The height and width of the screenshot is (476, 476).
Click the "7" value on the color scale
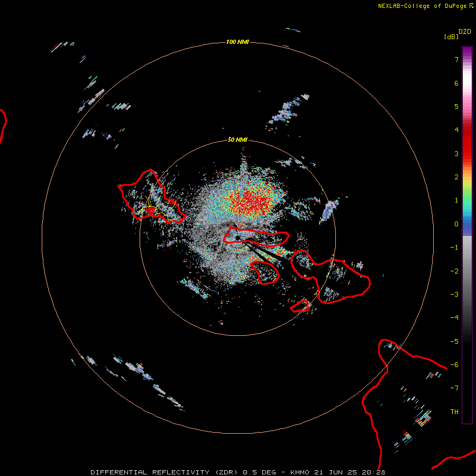point(456,59)
